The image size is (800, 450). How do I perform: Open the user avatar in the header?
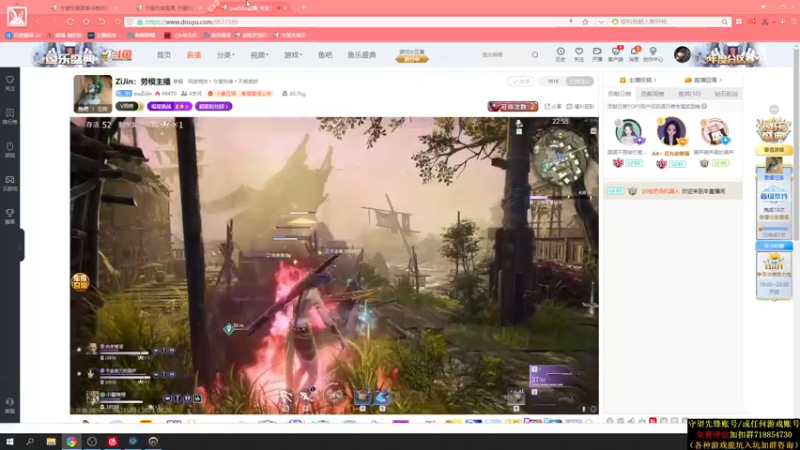tap(682, 54)
